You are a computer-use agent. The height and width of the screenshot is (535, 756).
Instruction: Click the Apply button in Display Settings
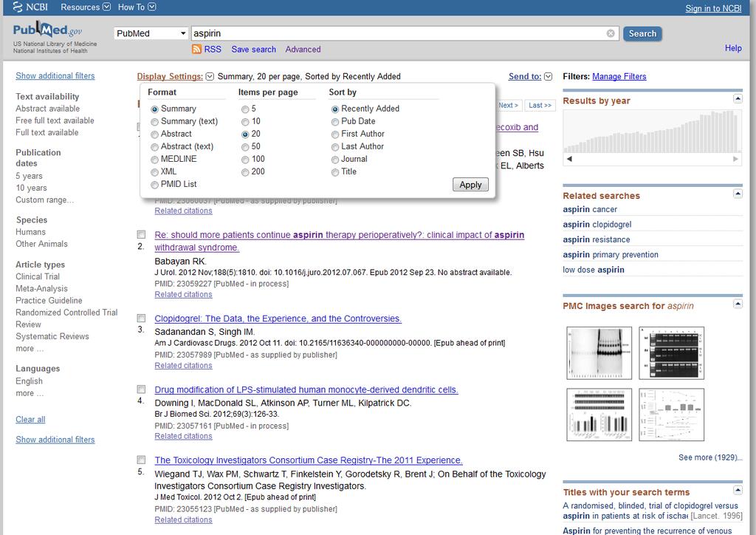point(470,184)
